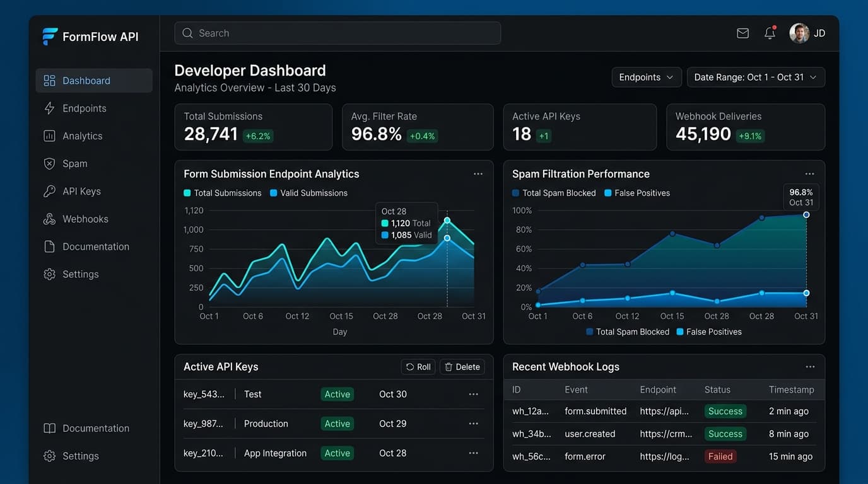This screenshot has height=484, width=868.
Task: Click the search magnifier icon
Action: 187,33
